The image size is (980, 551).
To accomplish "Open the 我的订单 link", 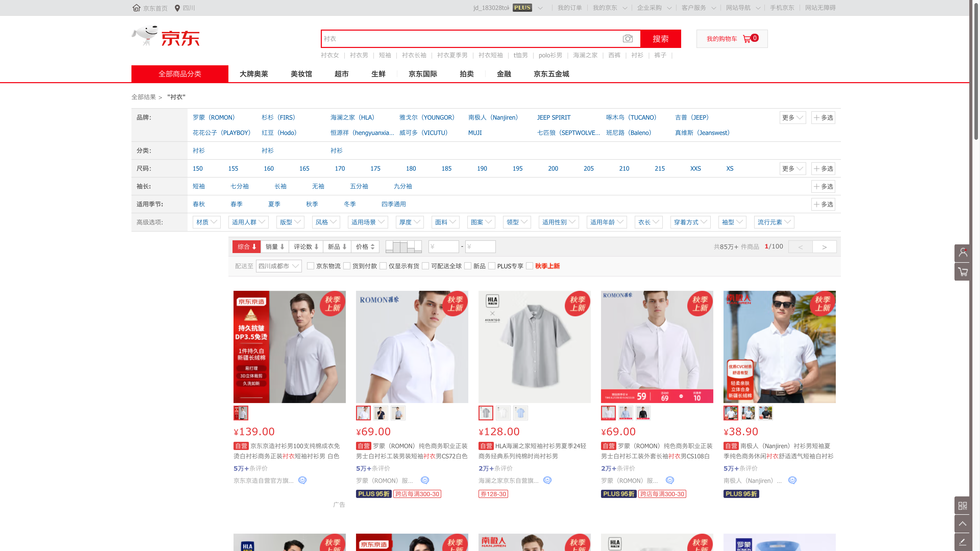I will 570,8.
